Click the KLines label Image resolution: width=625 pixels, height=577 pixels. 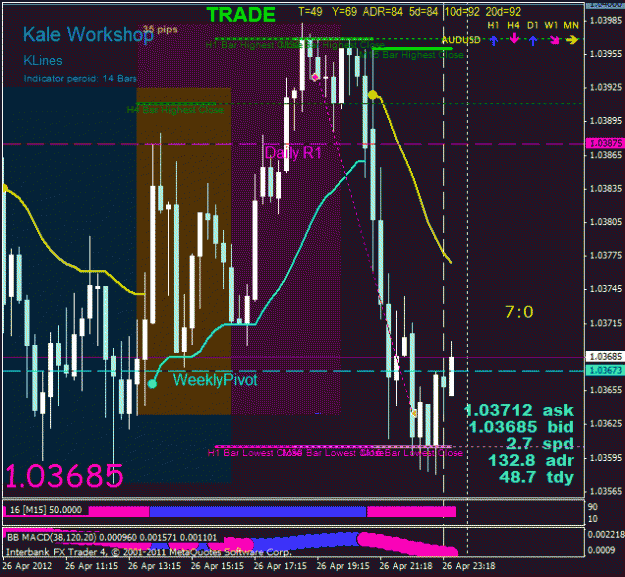[43, 61]
